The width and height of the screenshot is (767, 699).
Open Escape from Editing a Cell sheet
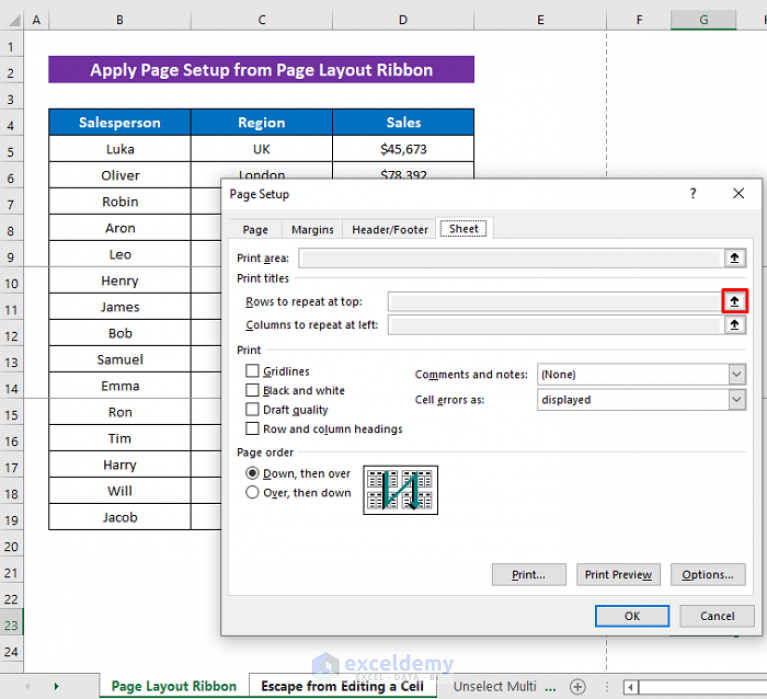tap(342, 686)
